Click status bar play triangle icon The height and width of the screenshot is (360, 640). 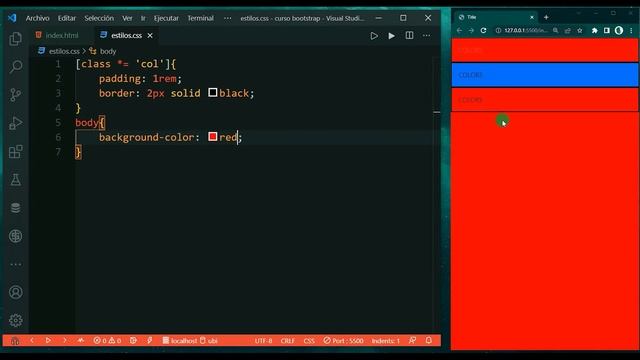click(48, 340)
